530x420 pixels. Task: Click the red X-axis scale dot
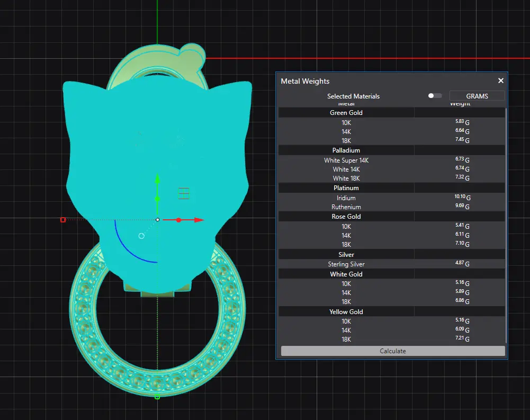pyautogui.click(x=178, y=220)
